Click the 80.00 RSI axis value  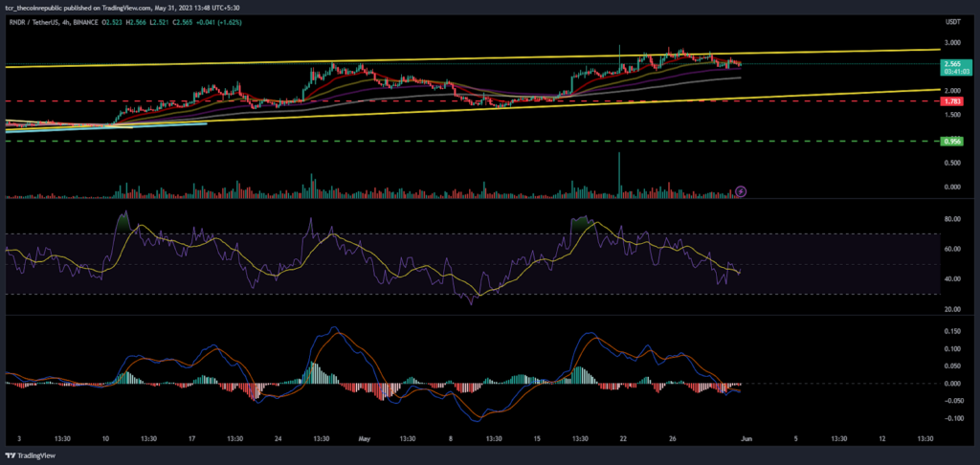click(x=952, y=219)
